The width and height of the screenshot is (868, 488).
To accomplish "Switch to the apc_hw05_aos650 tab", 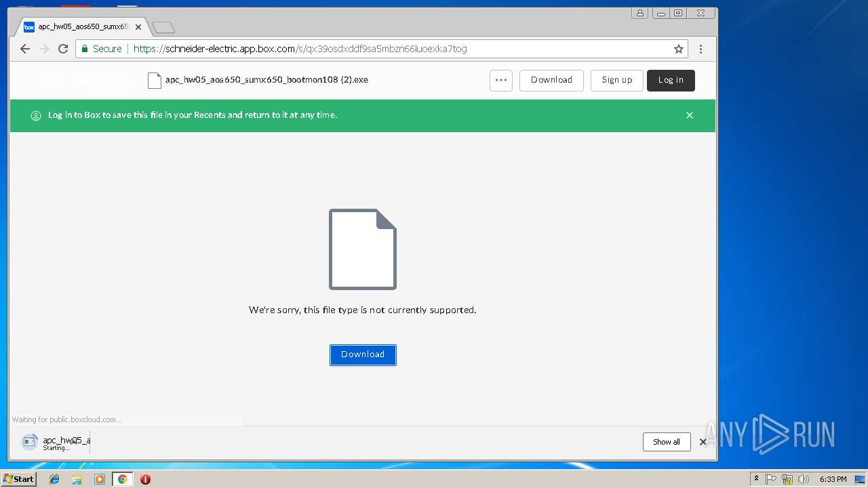I will (83, 27).
